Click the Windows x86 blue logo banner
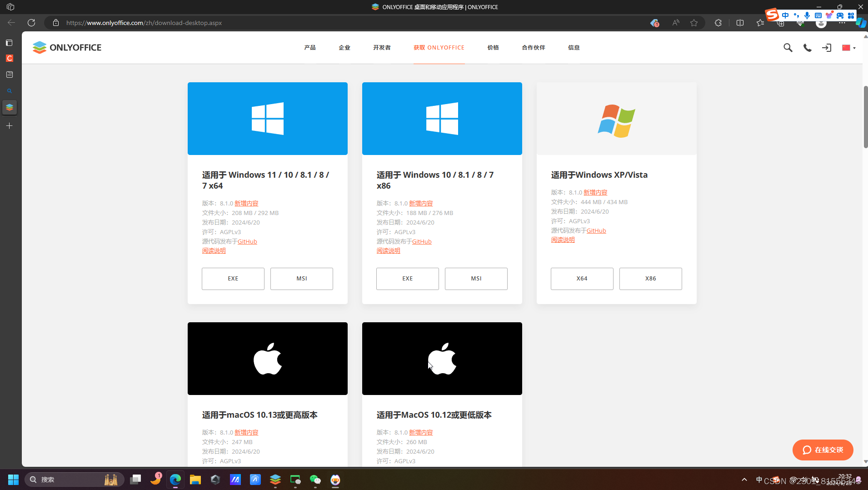The image size is (868, 490). coord(442,119)
